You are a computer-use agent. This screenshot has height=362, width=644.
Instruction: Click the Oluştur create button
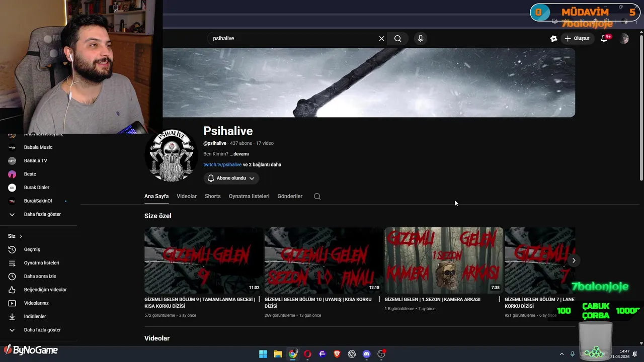point(577,38)
